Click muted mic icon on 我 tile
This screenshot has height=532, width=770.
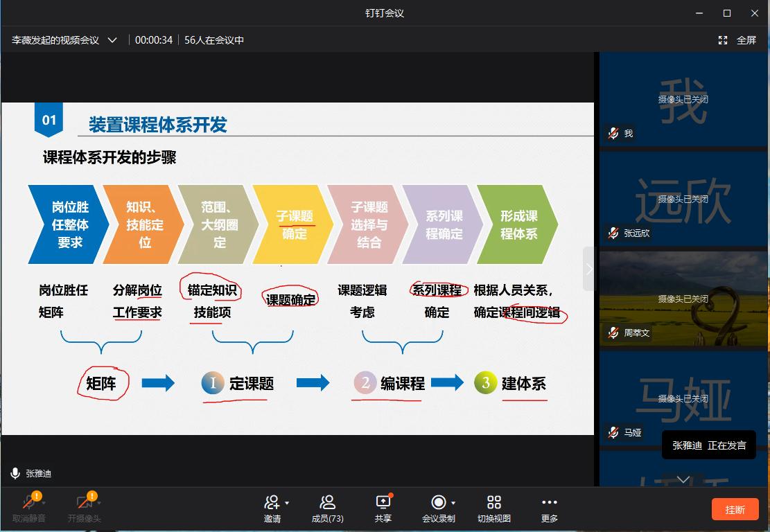tap(613, 133)
